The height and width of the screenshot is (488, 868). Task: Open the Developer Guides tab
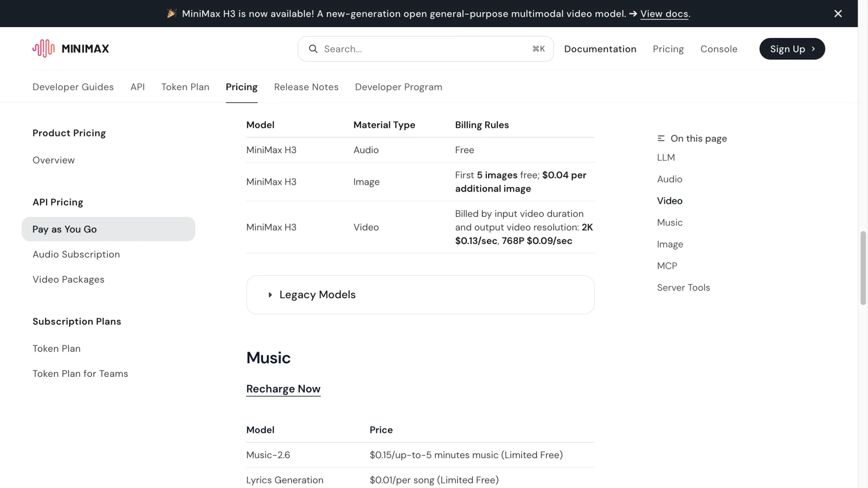73,87
